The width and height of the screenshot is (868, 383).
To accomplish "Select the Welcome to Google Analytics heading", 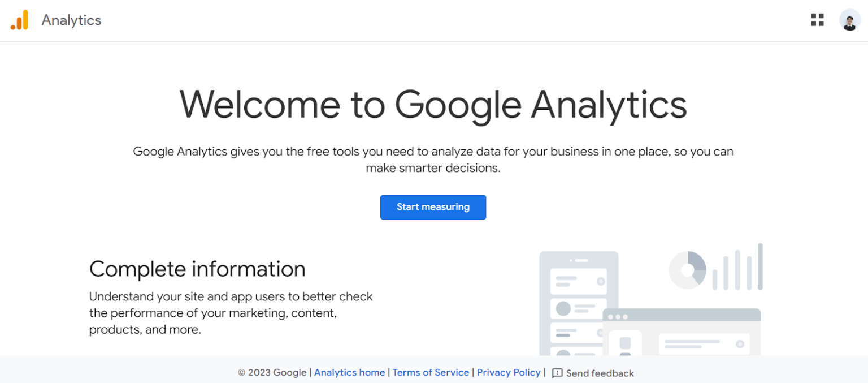I will 433,105.
